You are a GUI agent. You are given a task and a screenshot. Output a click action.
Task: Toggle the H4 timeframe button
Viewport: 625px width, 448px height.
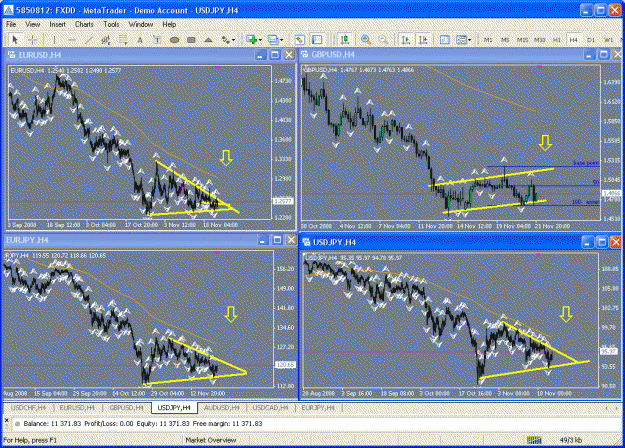574,39
